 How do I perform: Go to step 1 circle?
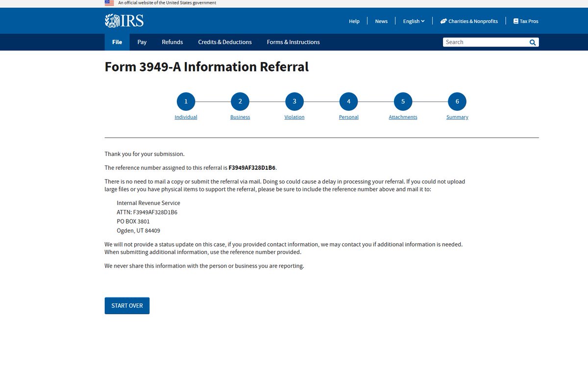186,101
